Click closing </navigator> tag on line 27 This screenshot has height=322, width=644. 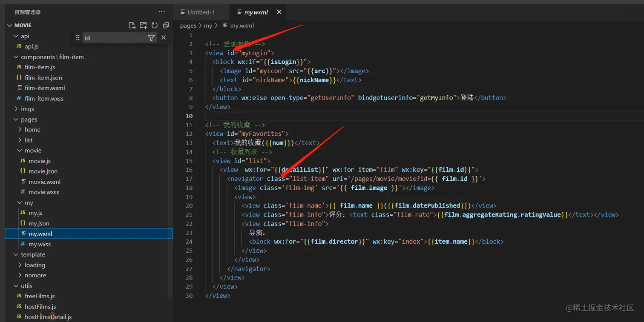[x=249, y=269]
